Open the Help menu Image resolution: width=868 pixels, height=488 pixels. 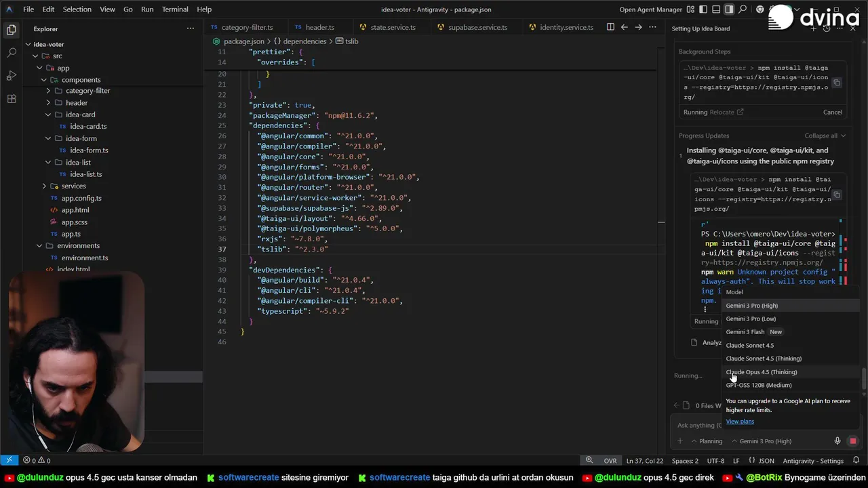pyautogui.click(x=204, y=9)
